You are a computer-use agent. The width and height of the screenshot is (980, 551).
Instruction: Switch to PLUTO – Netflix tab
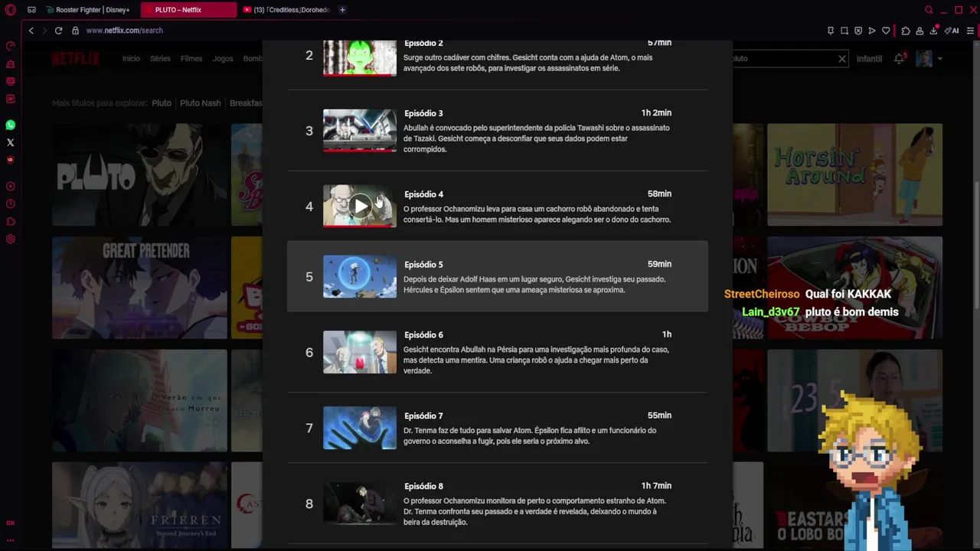coord(189,10)
